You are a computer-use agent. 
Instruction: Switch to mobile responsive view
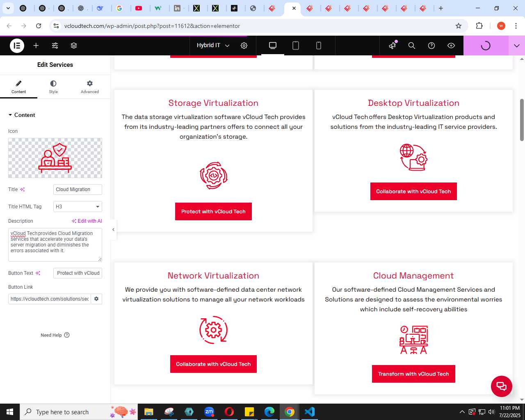click(319, 46)
